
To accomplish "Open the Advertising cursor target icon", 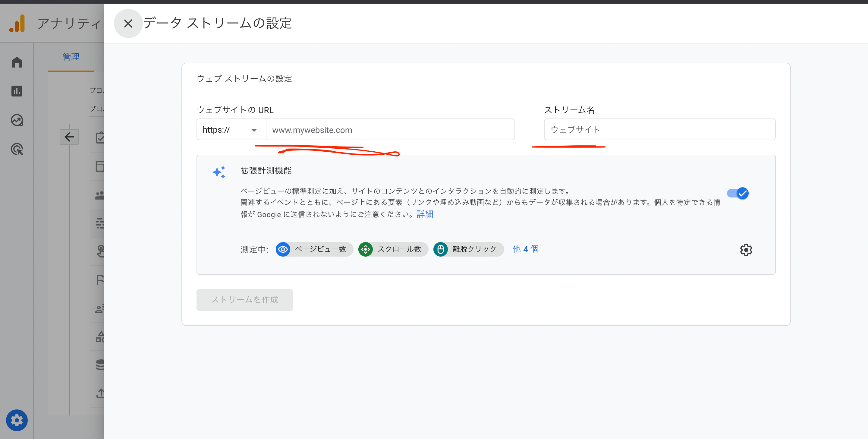I will click(17, 149).
